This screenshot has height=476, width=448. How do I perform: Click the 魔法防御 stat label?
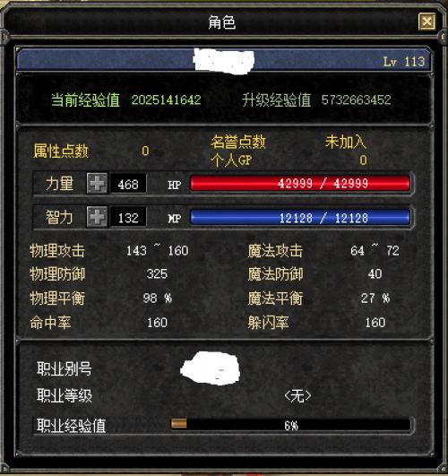click(x=275, y=273)
